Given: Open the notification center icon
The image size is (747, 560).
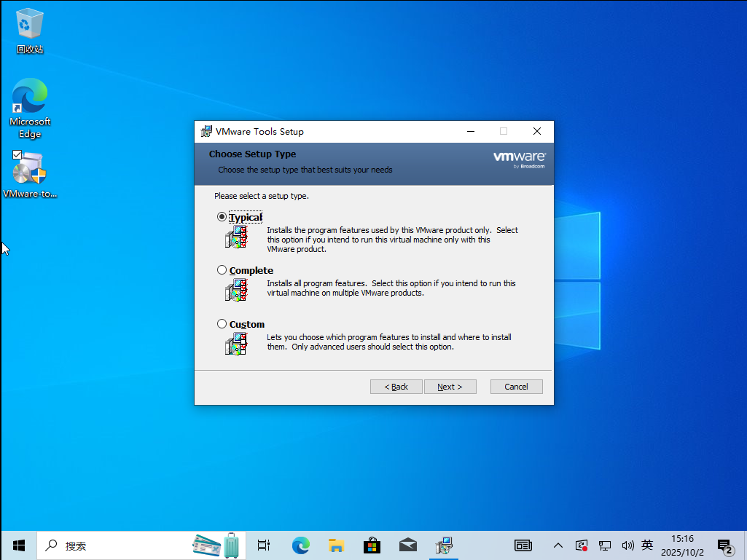Looking at the screenshot, I should tap(725, 546).
